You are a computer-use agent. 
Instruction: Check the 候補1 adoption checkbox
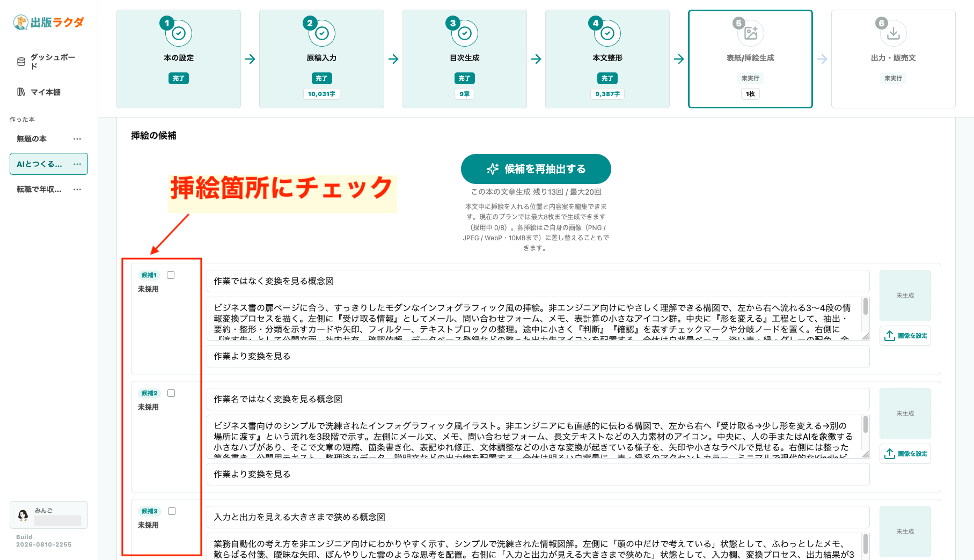tap(171, 275)
